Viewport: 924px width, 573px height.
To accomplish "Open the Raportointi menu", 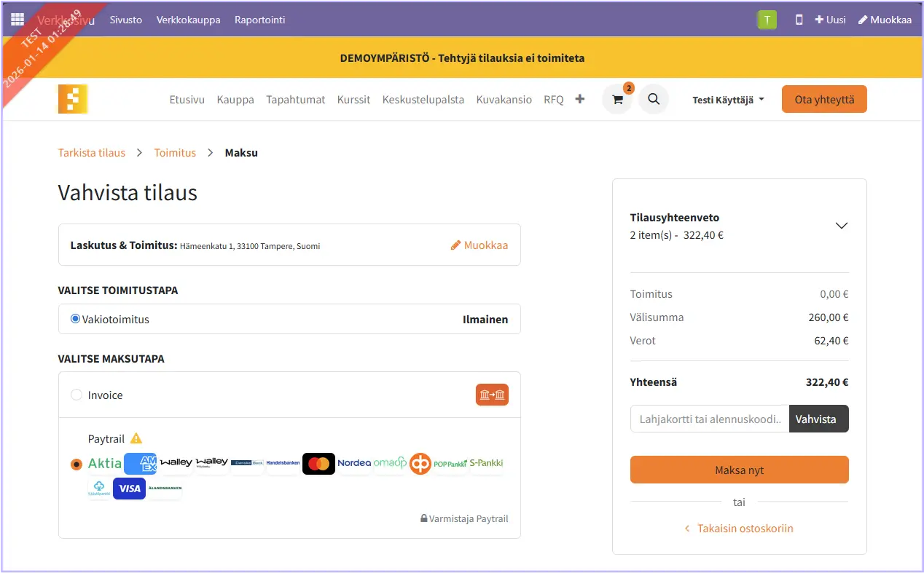I will [259, 20].
